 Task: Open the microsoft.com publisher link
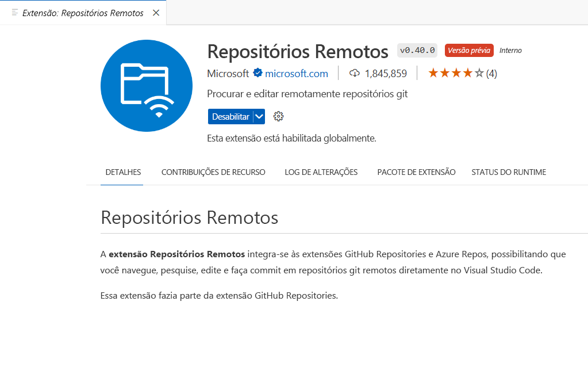coord(297,73)
